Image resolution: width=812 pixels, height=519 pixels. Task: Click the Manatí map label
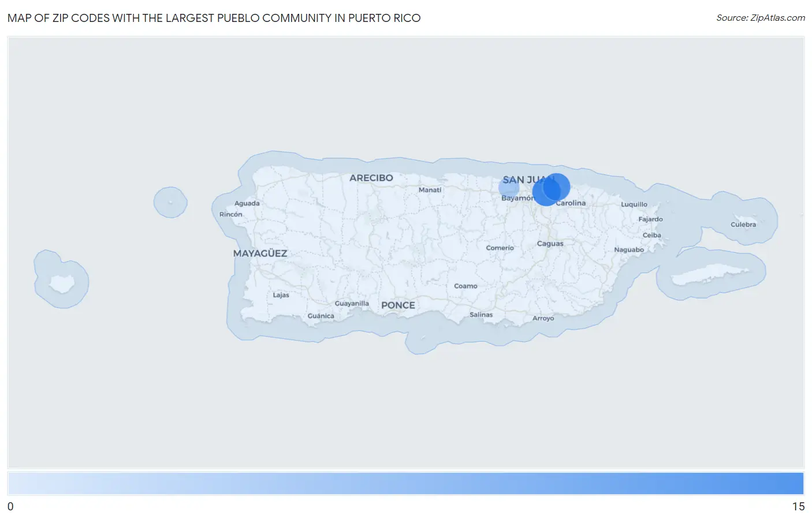coord(430,190)
